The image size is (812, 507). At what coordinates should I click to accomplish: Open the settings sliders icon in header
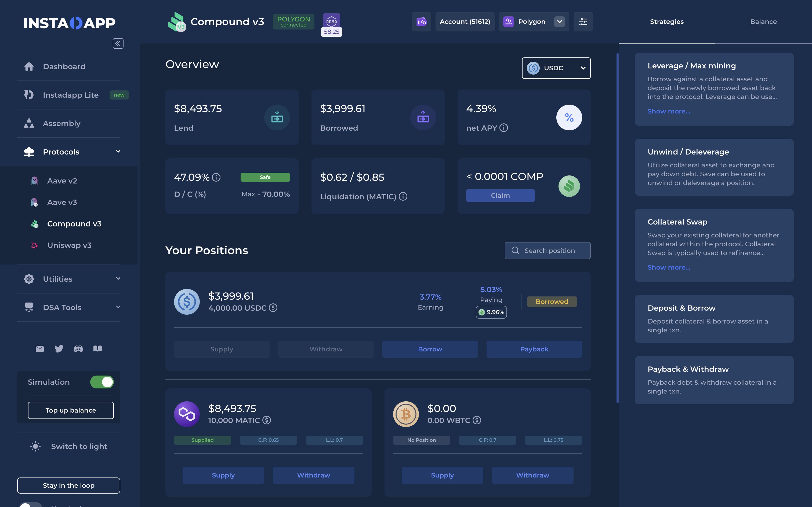(x=583, y=22)
